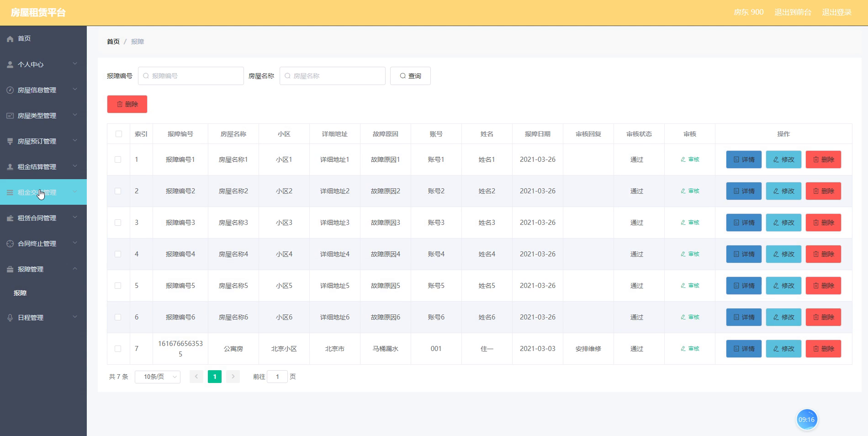Click 审核 edit icon for row 报障编号5

coord(683,286)
